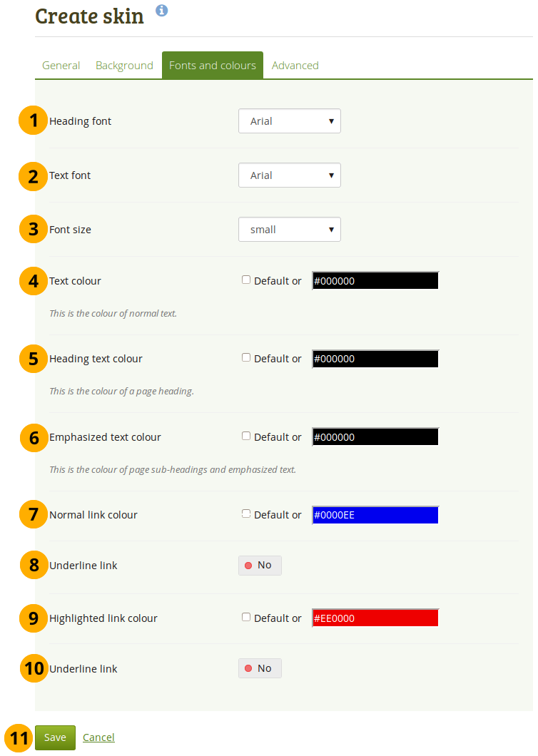Screen dimensions: 538x756
Task: Open the Background tab
Action: [124, 66]
